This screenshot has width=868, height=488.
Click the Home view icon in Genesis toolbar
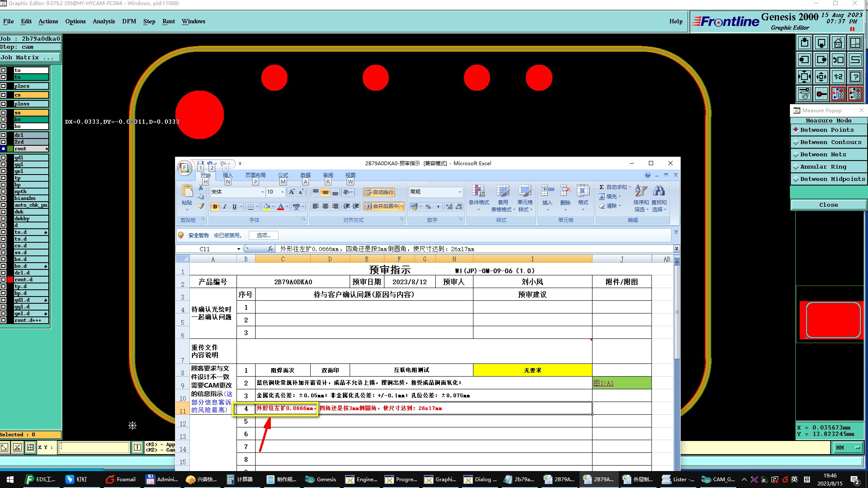[838, 43]
